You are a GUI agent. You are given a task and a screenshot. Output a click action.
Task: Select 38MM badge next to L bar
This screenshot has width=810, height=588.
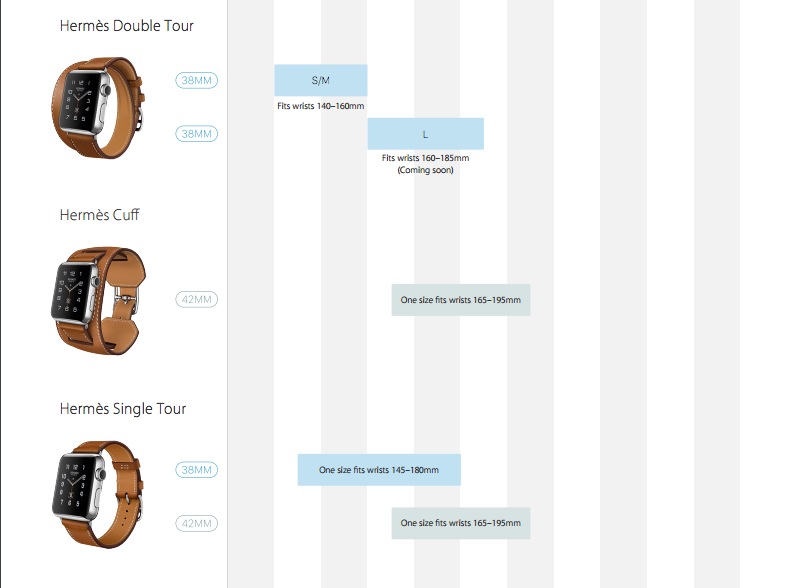[x=196, y=134]
